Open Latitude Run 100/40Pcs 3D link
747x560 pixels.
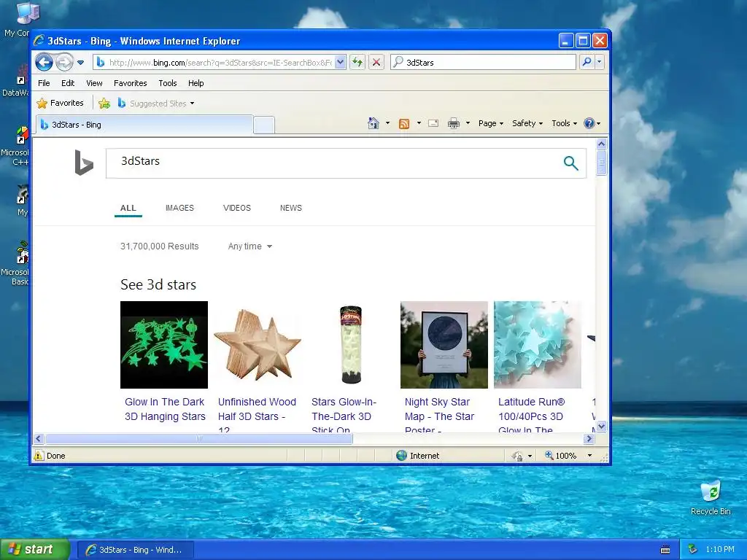pyautogui.click(x=531, y=415)
